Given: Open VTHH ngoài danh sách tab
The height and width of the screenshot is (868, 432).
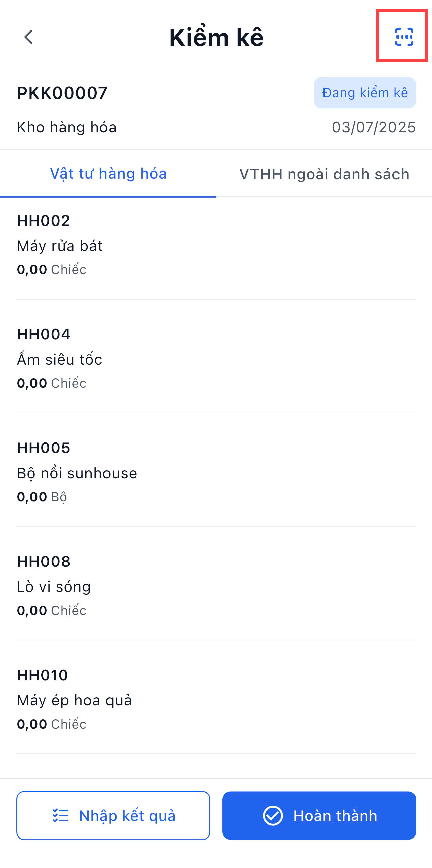Looking at the screenshot, I should pyautogui.click(x=324, y=174).
